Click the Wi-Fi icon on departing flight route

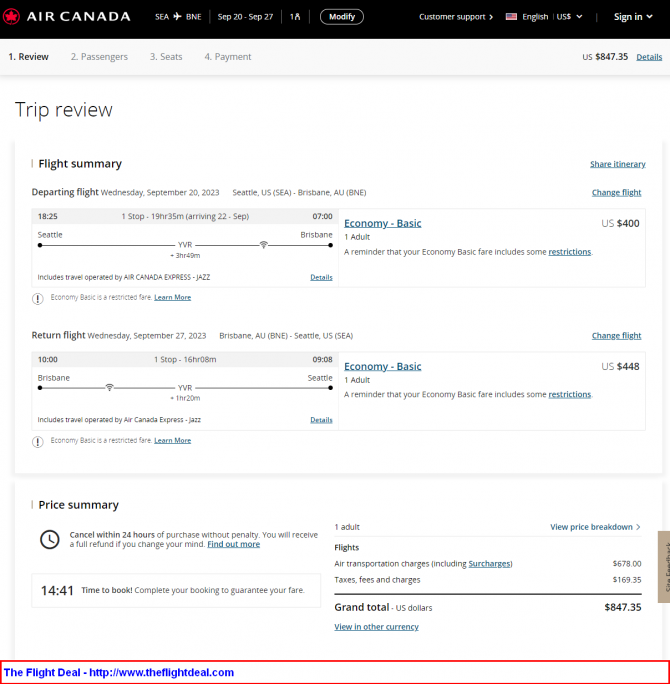pos(263,245)
